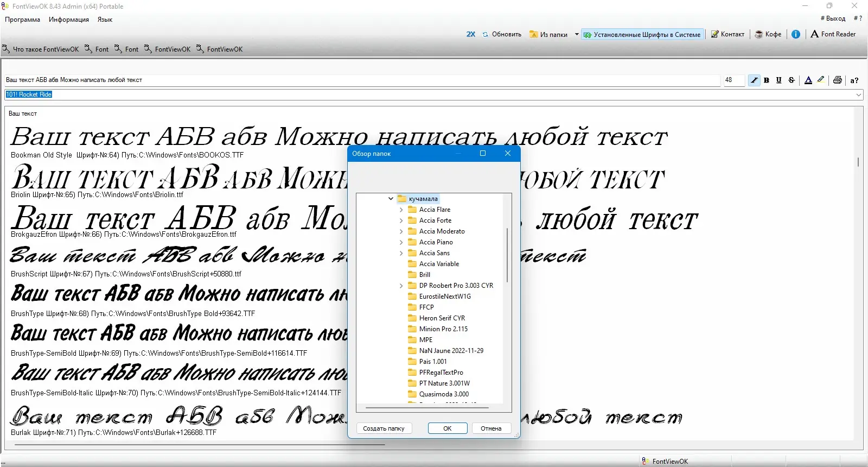Toggle italic style for the preview
Image resolution: width=868 pixels, height=467 pixels.
click(754, 80)
